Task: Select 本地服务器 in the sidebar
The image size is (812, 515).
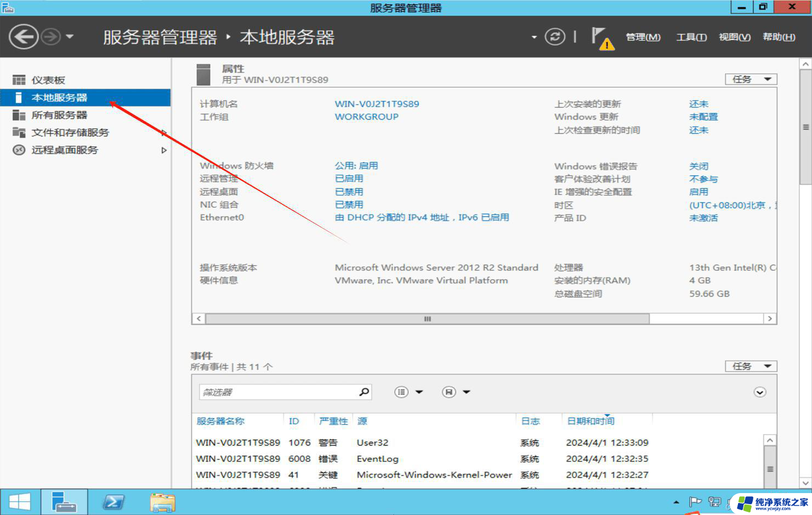Action: click(x=85, y=98)
